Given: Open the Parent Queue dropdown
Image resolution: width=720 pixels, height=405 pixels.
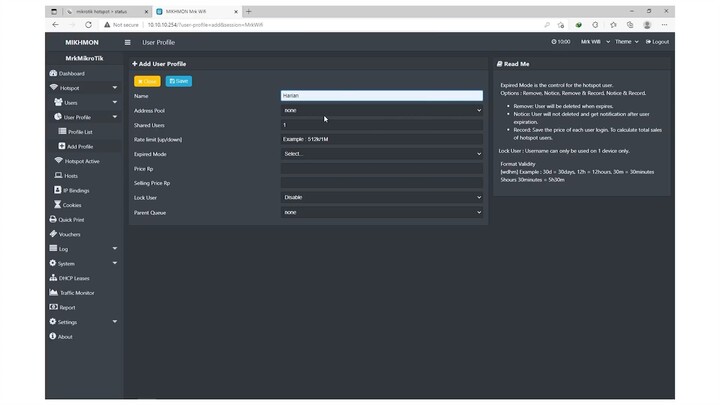Looking at the screenshot, I should [382, 212].
